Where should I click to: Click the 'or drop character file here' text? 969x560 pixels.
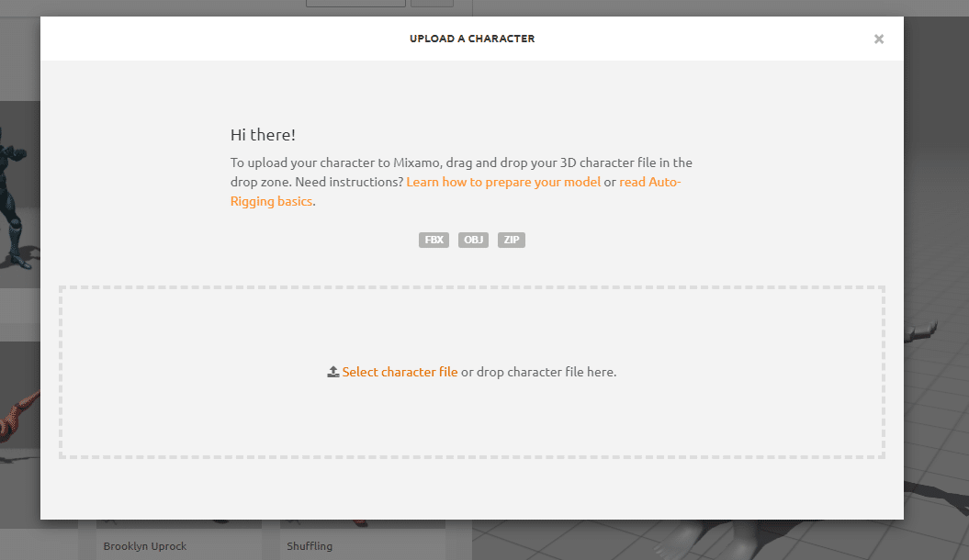(x=539, y=372)
